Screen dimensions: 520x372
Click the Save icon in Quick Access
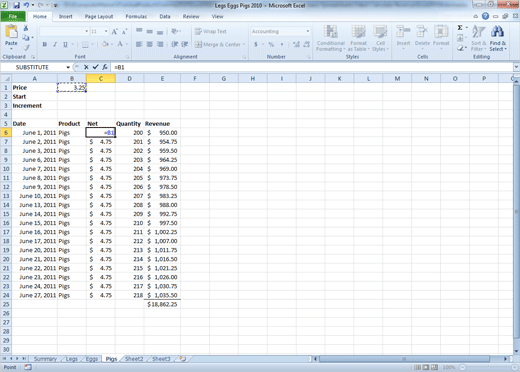tap(16, 5)
